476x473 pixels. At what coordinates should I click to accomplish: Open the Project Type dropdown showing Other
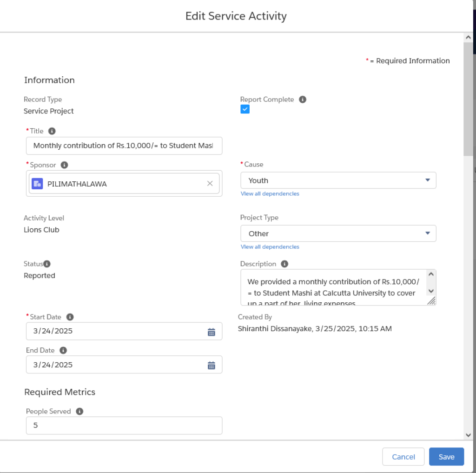coord(338,233)
